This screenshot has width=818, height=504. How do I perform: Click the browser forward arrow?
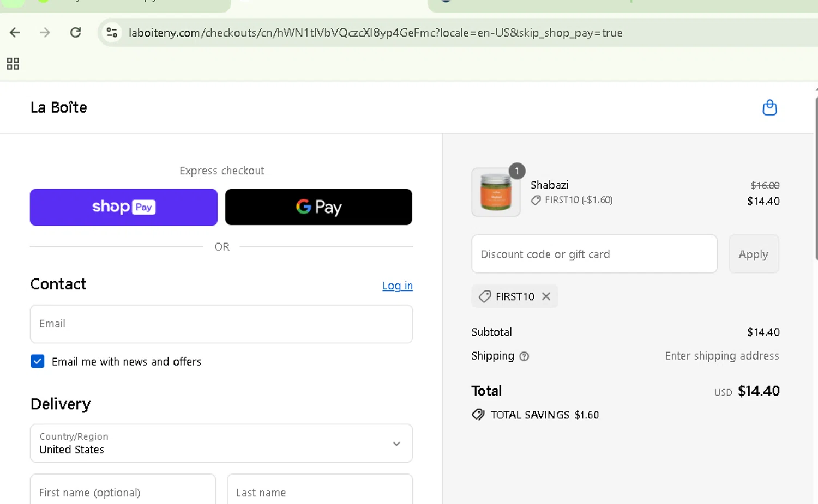click(x=45, y=33)
